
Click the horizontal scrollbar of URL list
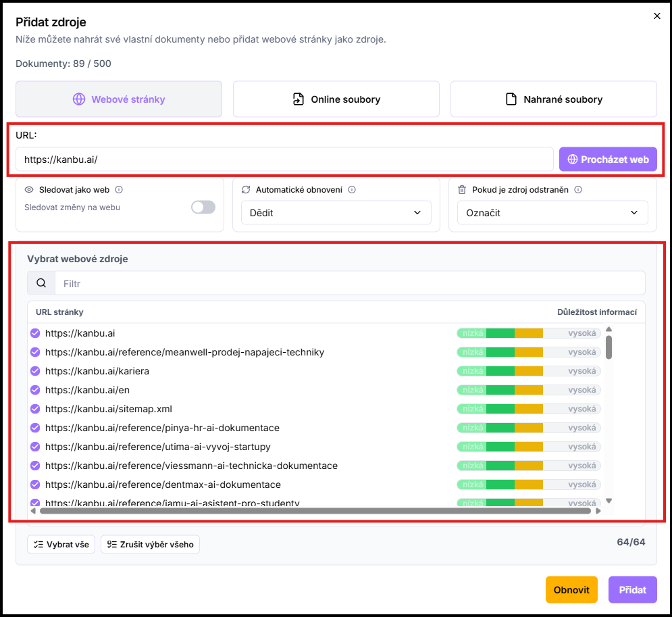[x=315, y=511]
